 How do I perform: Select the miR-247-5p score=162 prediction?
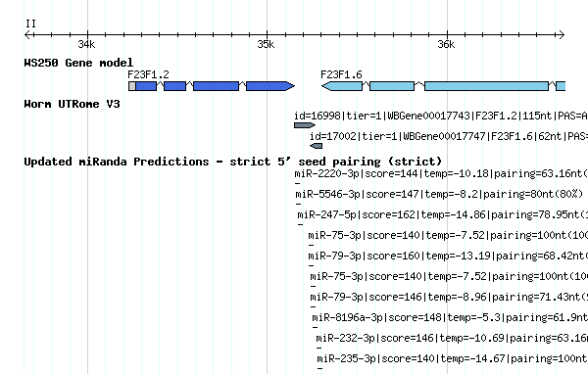tap(443, 214)
